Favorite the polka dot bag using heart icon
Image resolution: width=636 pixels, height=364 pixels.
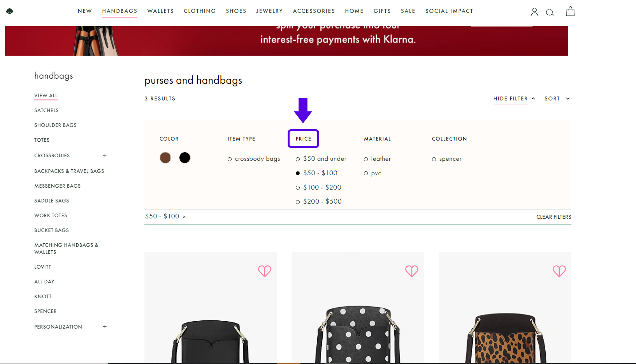(412, 271)
